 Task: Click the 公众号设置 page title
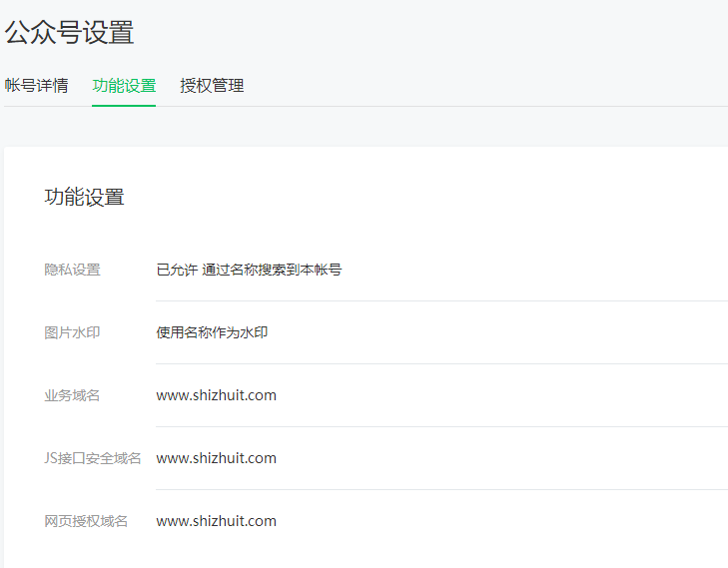tap(69, 32)
